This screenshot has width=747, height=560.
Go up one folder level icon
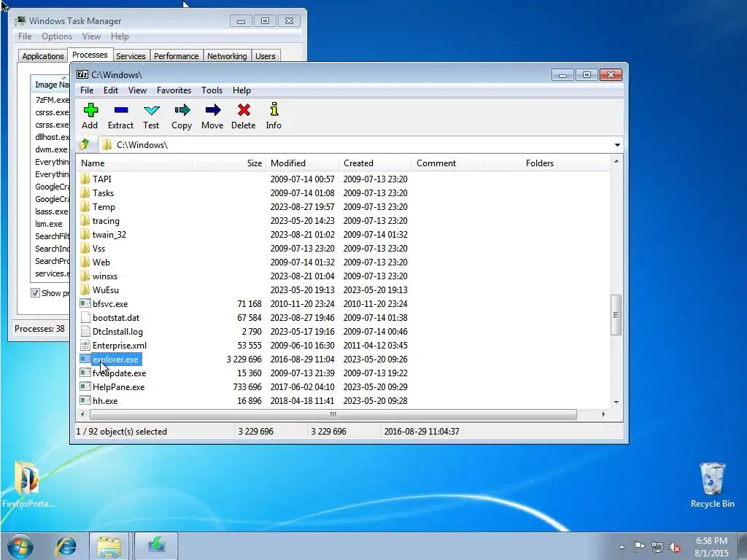(x=85, y=144)
